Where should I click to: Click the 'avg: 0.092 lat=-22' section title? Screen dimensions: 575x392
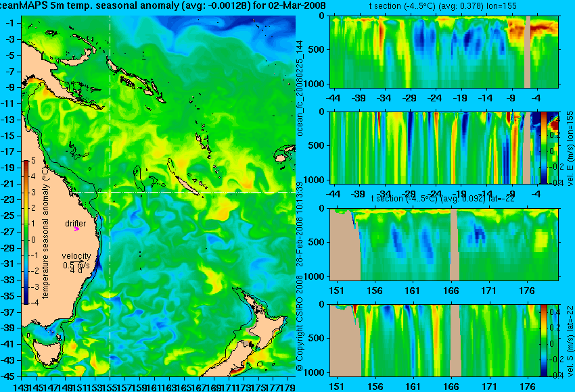(443, 199)
